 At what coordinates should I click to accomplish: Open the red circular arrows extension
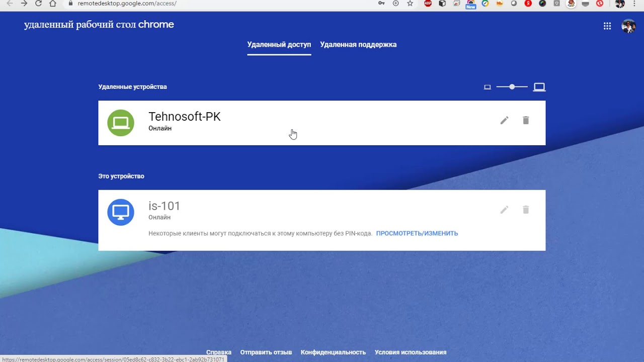pyautogui.click(x=600, y=4)
